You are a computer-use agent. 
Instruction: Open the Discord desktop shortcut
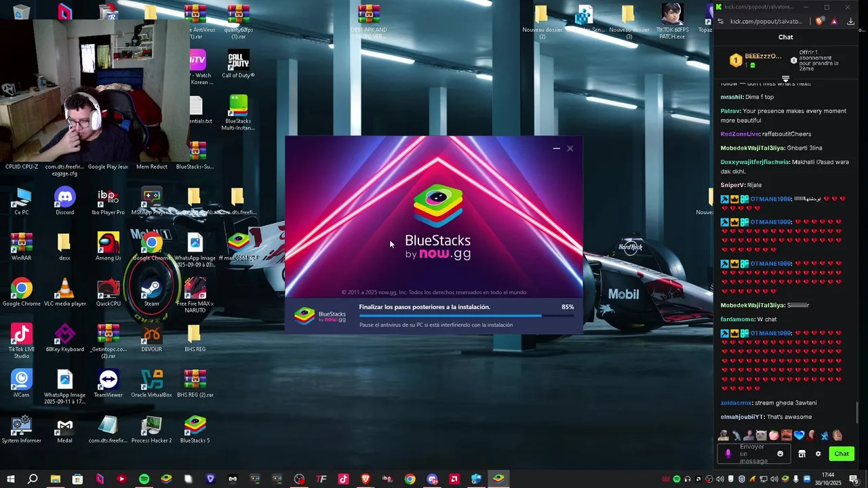pyautogui.click(x=65, y=201)
